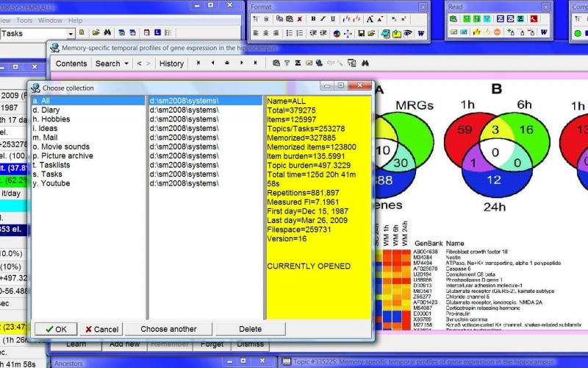This screenshot has width=588, height=368.
Task: Click the red no-entry icon in Read toolbar
Action: pyautogui.click(x=498, y=33)
